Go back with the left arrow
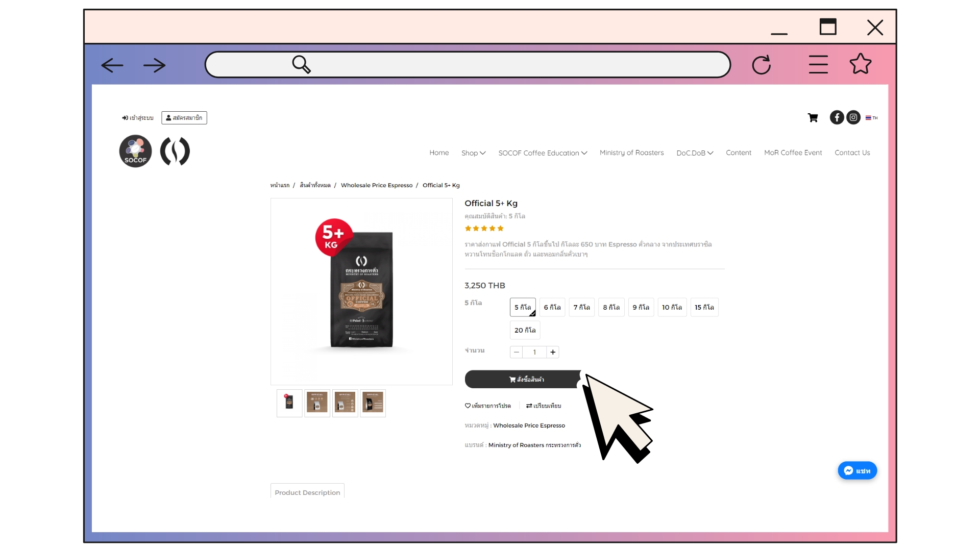Screen dimensions: 980x551 pos(112,65)
